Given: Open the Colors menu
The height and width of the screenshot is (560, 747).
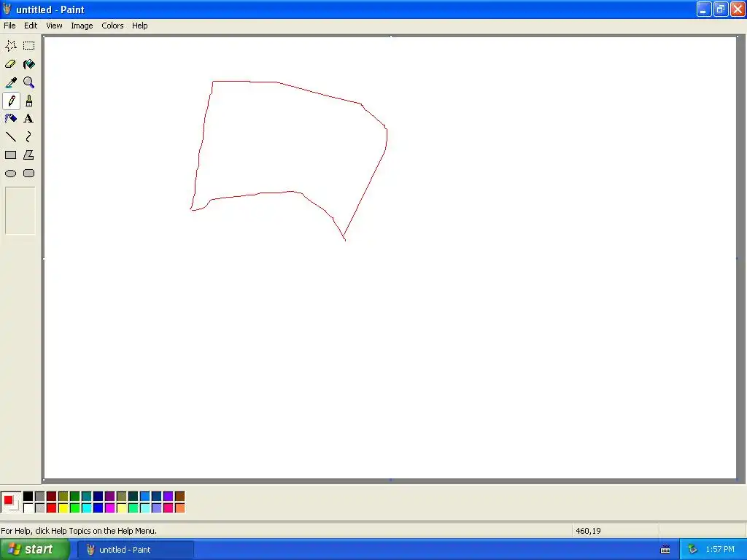Looking at the screenshot, I should [x=112, y=26].
